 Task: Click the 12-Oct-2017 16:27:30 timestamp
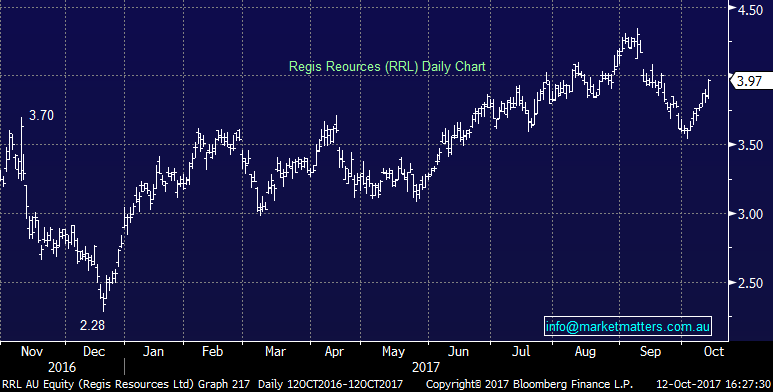click(713, 384)
